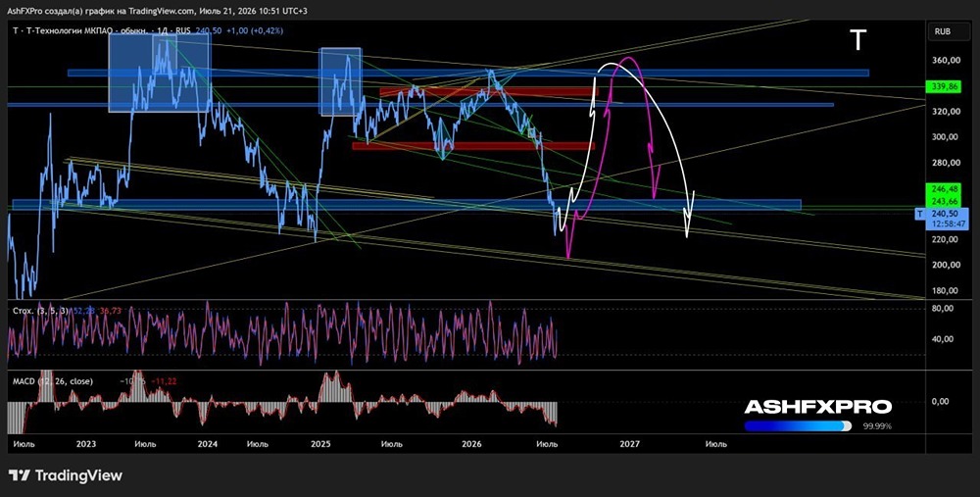Click the TradingView logo at bottom left
Viewport: 980px width, 497px height.
click(66, 475)
